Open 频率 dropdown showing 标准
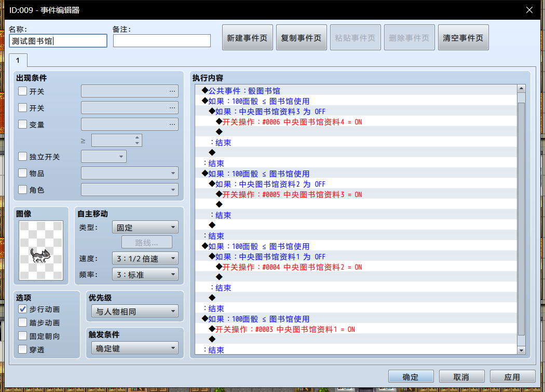 coord(145,274)
